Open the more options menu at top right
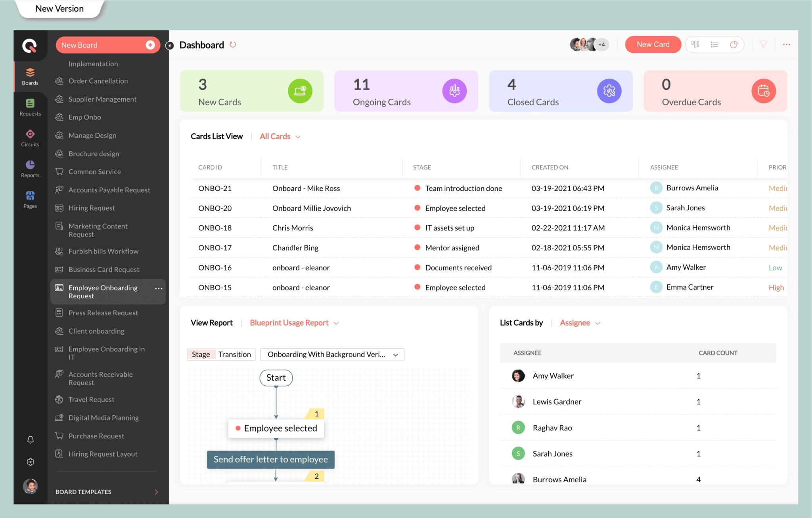This screenshot has height=518, width=812. [x=787, y=44]
